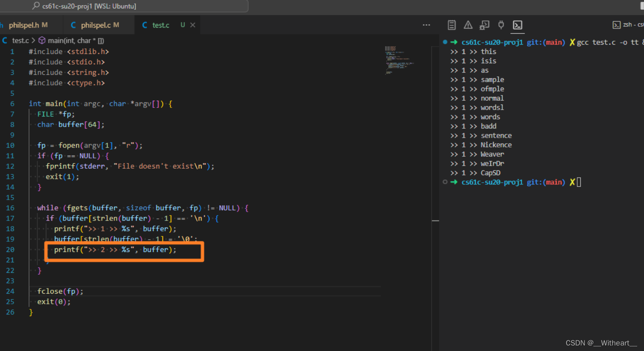This screenshot has height=351, width=644.
Task: Open the Output panel icon
Action: point(452,25)
